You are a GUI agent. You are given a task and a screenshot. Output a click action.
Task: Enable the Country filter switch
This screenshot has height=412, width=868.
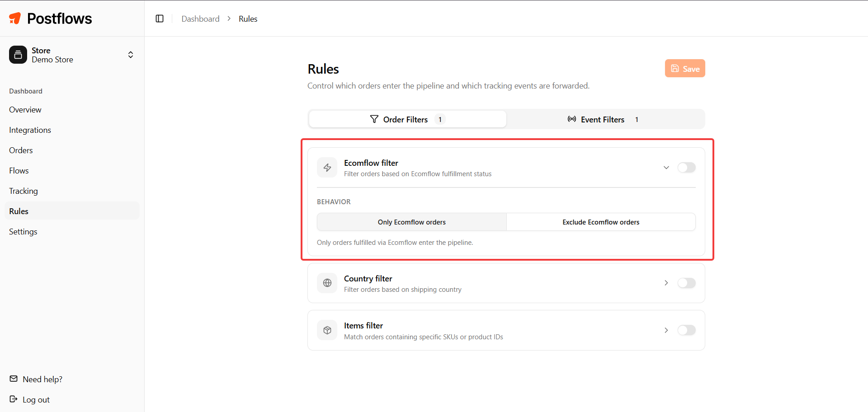pos(686,283)
